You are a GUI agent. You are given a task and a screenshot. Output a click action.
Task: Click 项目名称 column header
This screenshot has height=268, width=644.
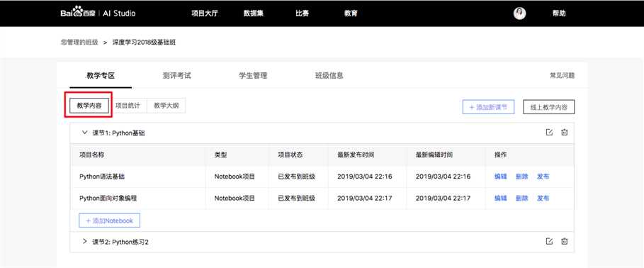(91, 155)
